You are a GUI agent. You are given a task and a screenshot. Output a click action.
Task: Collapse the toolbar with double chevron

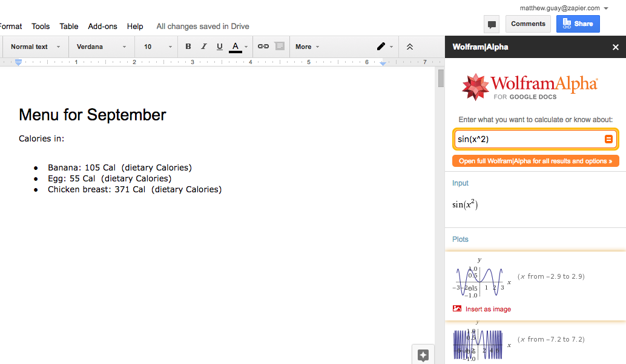[410, 47]
